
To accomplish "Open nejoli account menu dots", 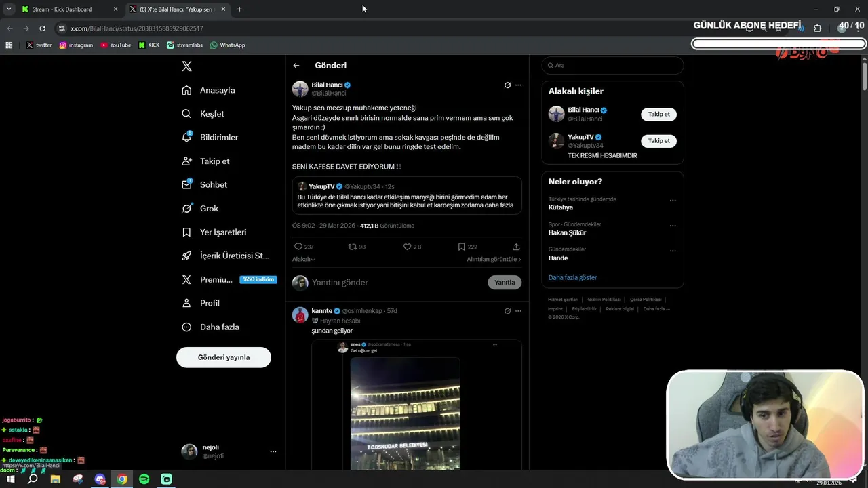I will [273, 451].
